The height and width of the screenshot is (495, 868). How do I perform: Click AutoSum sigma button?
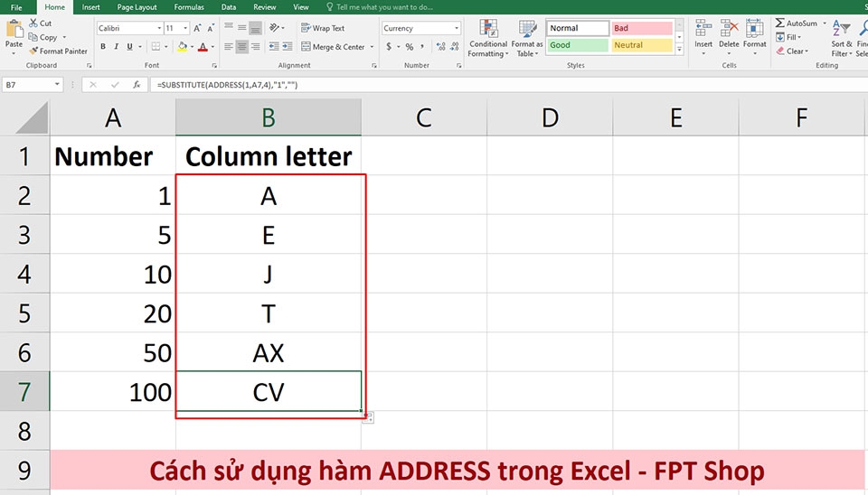(797, 23)
